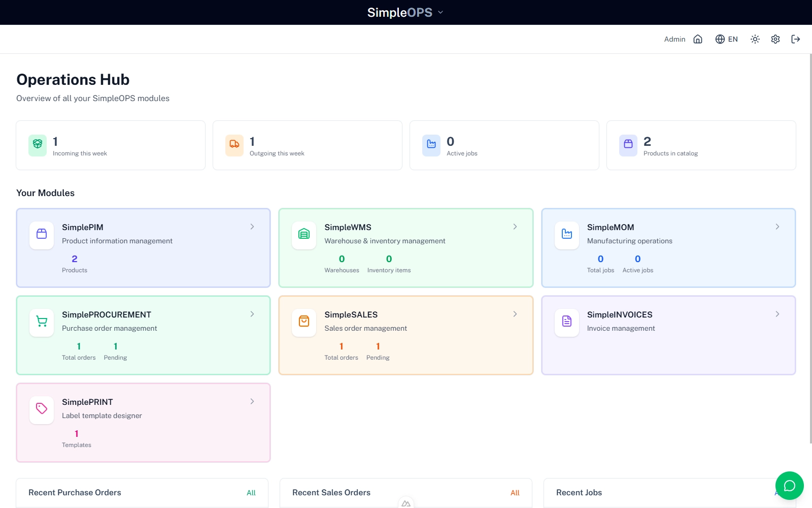Select the Admin menu item
The height and width of the screenshot is (508, 812).
[674, 39]
